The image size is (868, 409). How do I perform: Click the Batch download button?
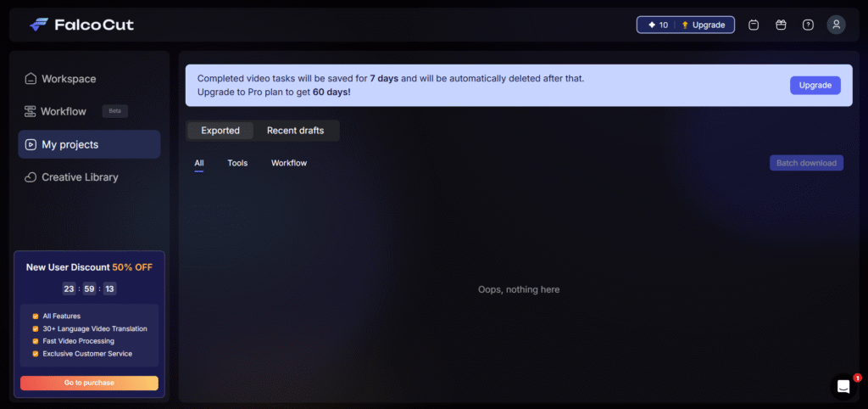point(806,163)
